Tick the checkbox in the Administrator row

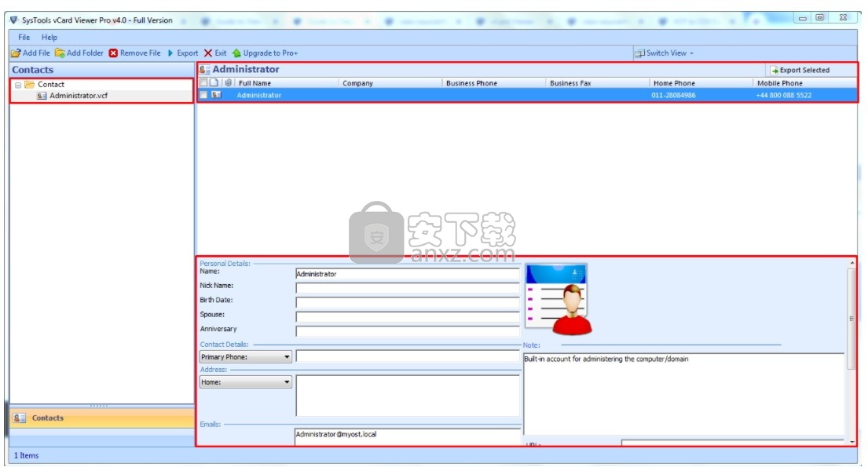203,95
